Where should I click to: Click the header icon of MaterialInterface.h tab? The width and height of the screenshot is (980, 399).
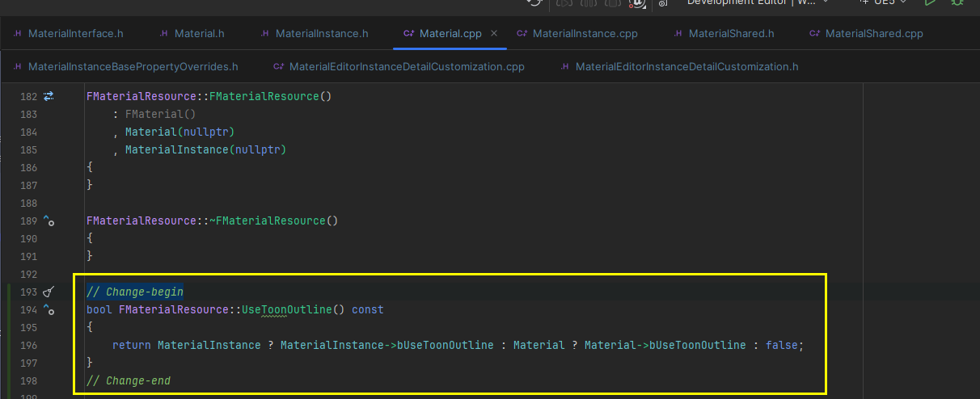[17, 34]
